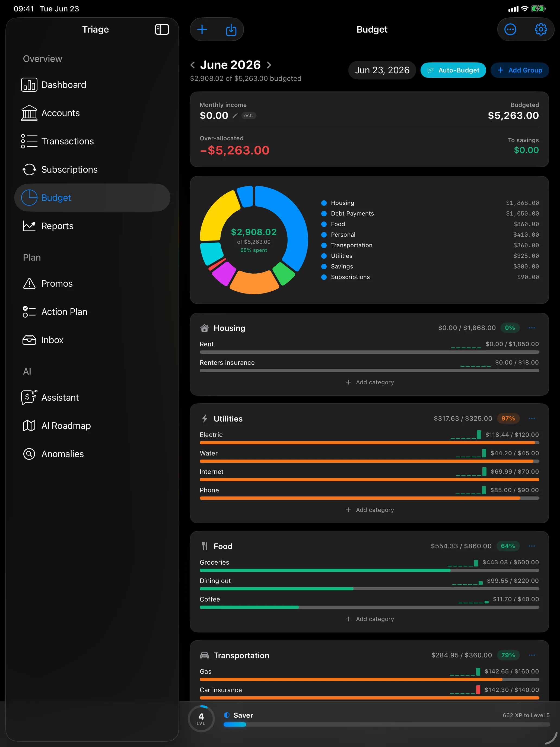Screen dimensions: 560x747
Task: Tap the XP level progress bar
Action: point(387,725)
